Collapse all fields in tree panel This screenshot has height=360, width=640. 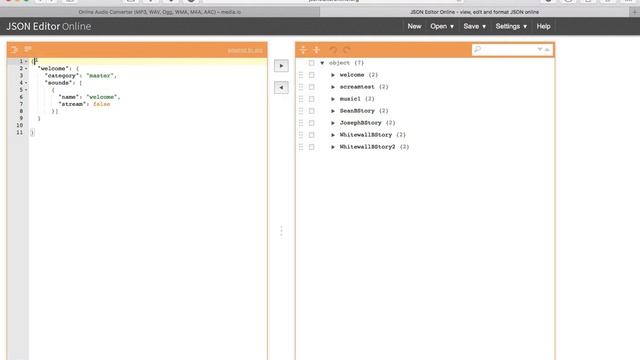tap(316, 50)
